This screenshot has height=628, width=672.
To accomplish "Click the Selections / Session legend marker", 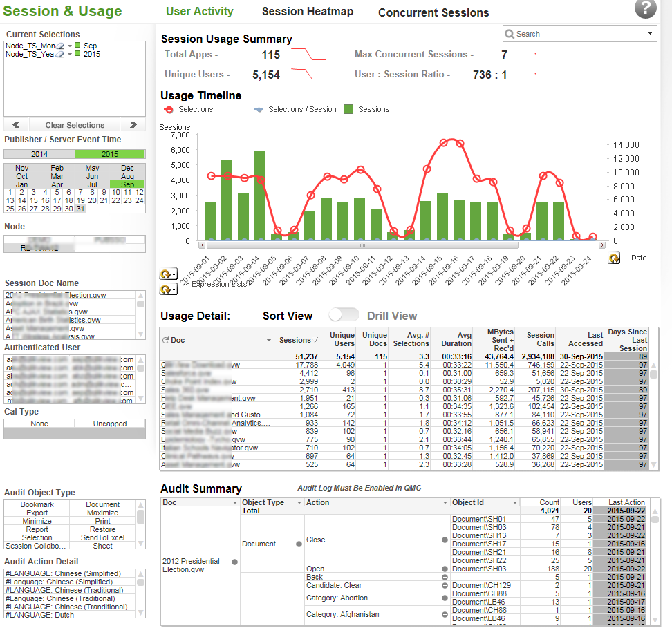I will tap(258, 110).
